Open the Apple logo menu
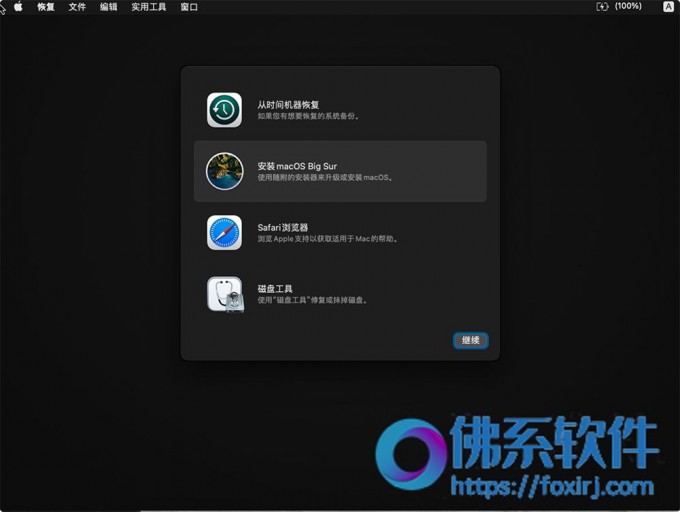Image resolution: width=680 pixels, height=512 pixels. coord(18,7)
